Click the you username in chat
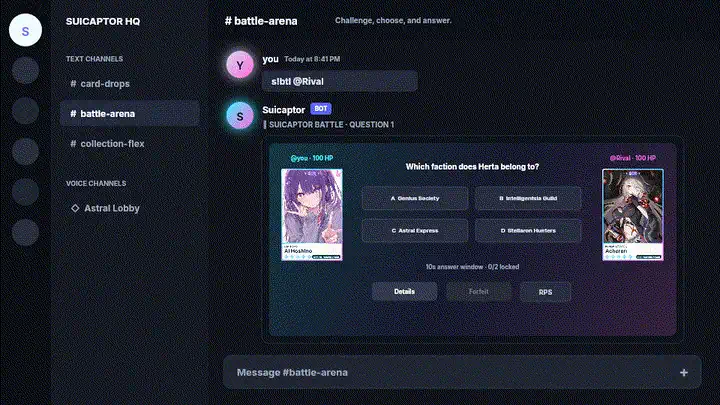720x405 pixels. click(270, 59)
